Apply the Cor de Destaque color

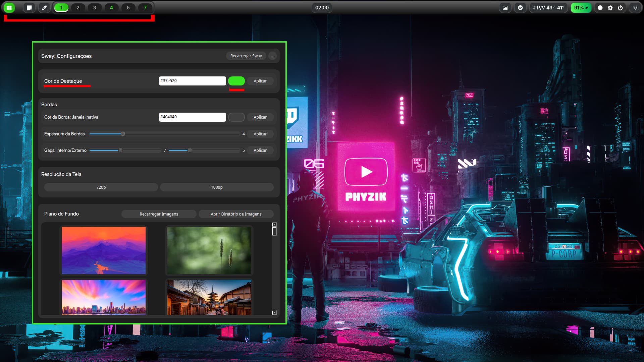pyautogui.click(x=260, y=81)
